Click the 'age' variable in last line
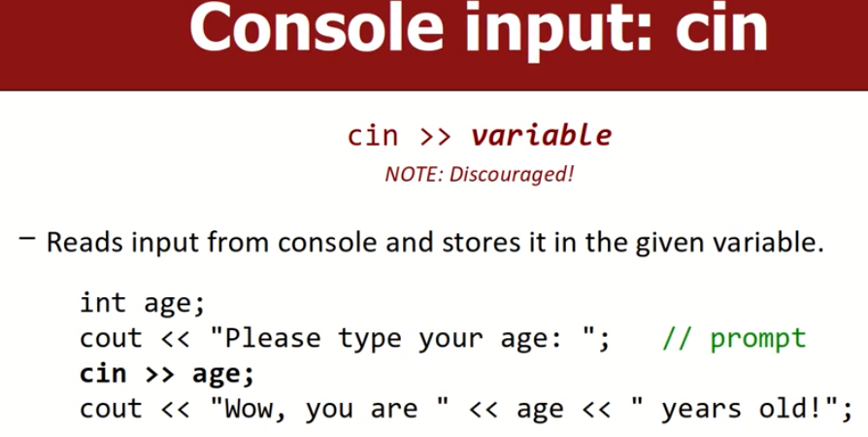 pos(539,409)
